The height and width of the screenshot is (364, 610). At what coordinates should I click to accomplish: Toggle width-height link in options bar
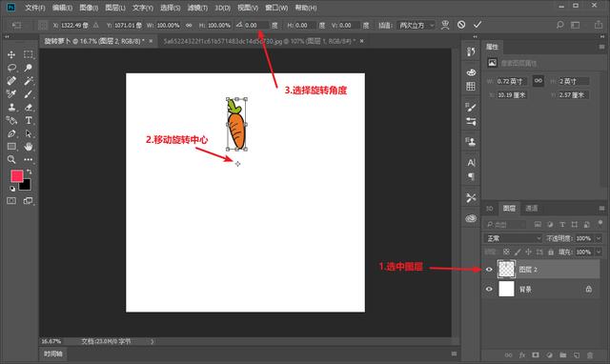pos(189,26)
